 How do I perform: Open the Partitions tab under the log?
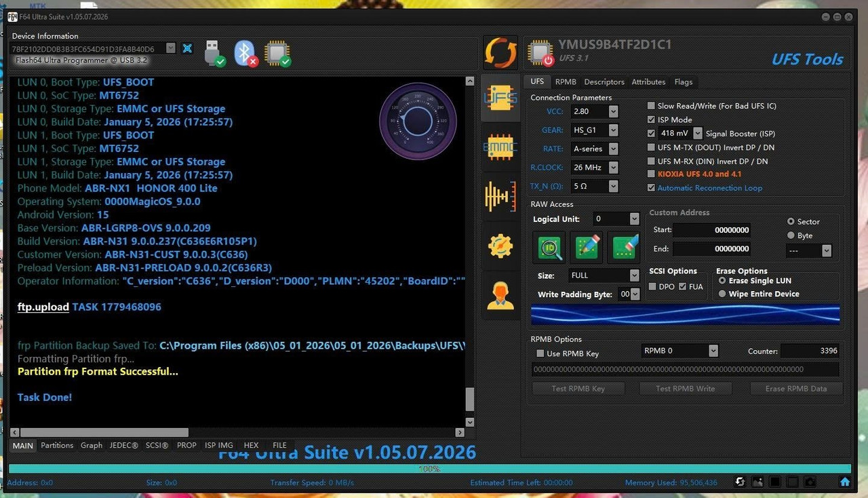(57, 446)
